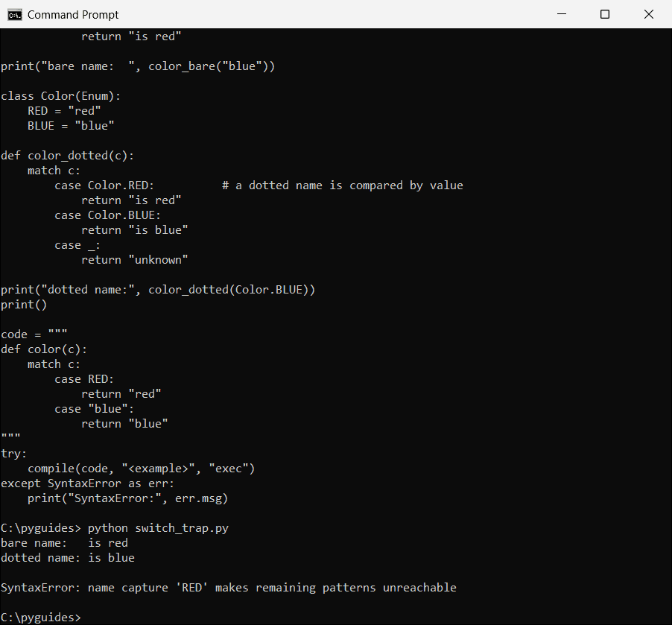Click the 'try:' line

13,454
